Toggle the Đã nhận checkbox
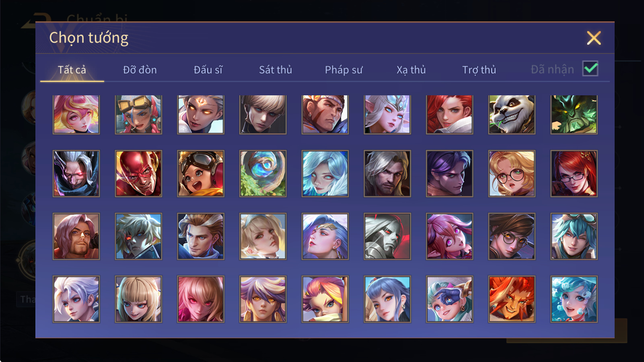644x362 pixels. tap(590, 69)
